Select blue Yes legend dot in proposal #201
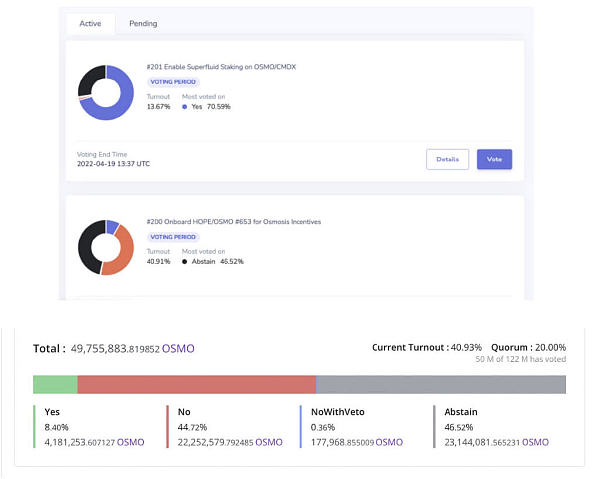This screenshot has height=479, width=600. point(185,106)
